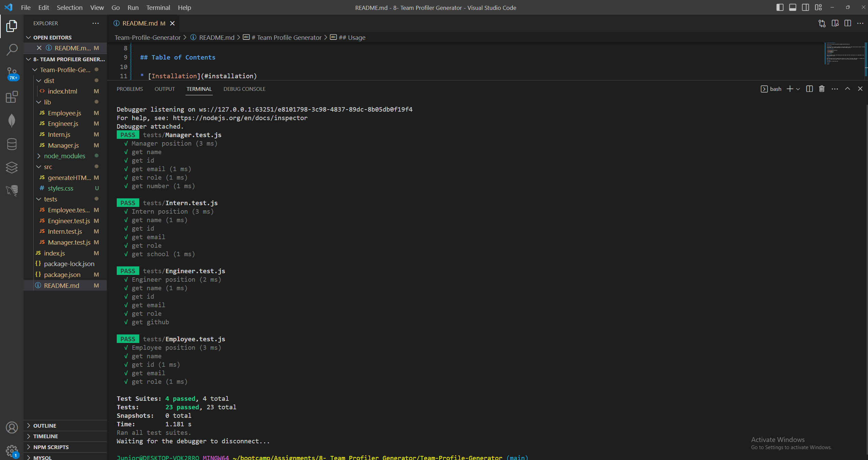Expand the node_modules folder
Screen dimensions: 868x460
click(64, 156)
